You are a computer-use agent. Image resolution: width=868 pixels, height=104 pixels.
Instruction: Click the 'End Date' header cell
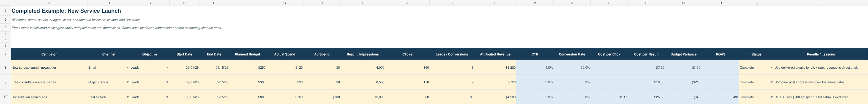(x=214, y=54)
